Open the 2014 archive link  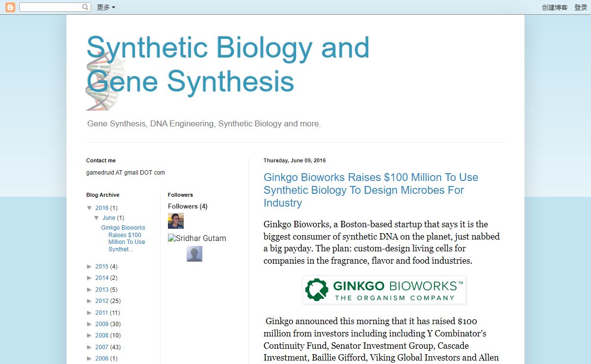coord(102,278)
